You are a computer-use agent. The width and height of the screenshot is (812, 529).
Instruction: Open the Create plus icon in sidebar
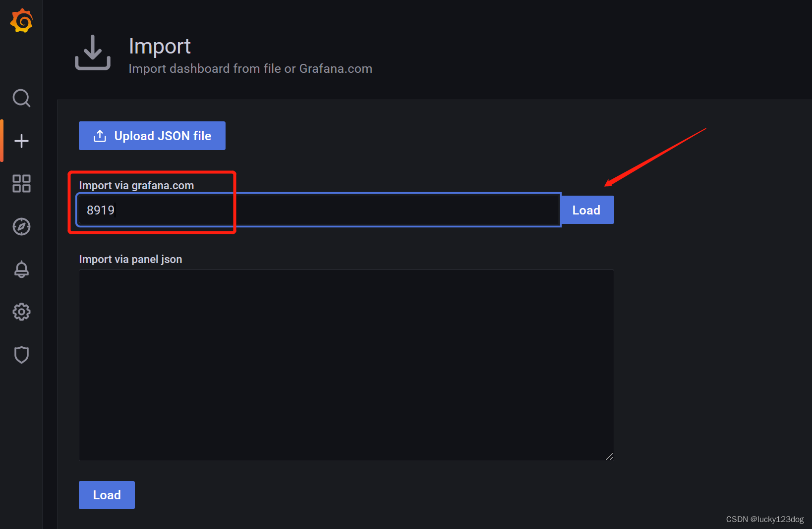(x=21, y=141)
